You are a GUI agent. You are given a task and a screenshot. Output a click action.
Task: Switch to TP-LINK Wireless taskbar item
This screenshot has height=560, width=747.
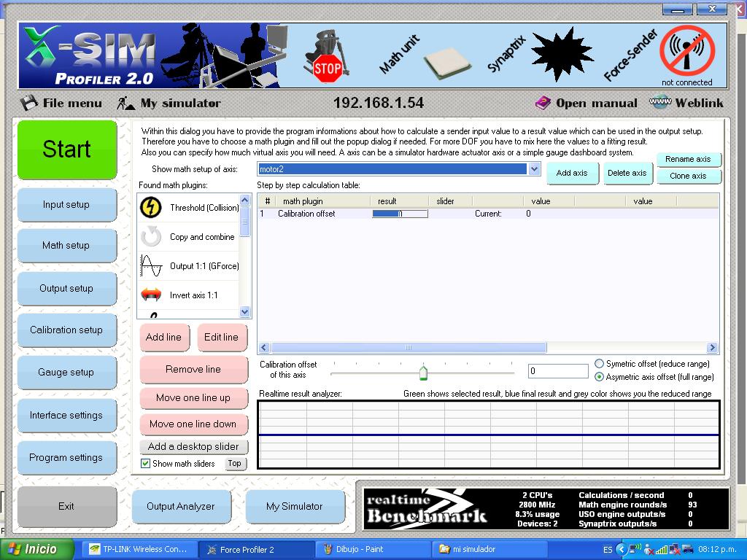click(139, 550)
